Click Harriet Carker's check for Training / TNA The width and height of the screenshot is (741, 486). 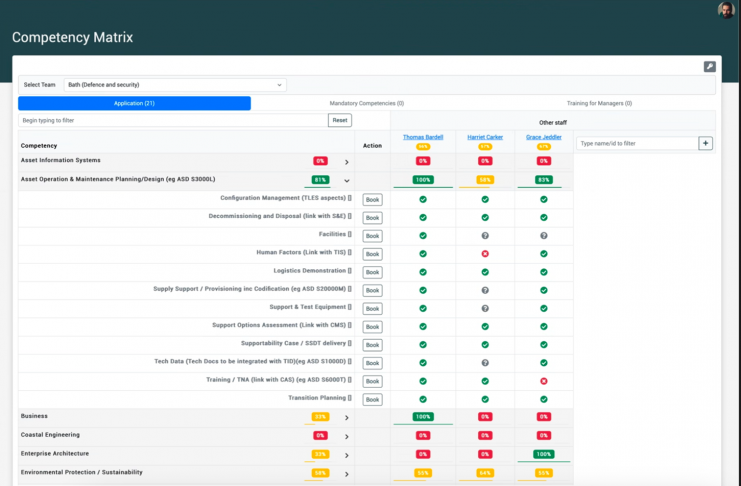[x=485, y=381]
